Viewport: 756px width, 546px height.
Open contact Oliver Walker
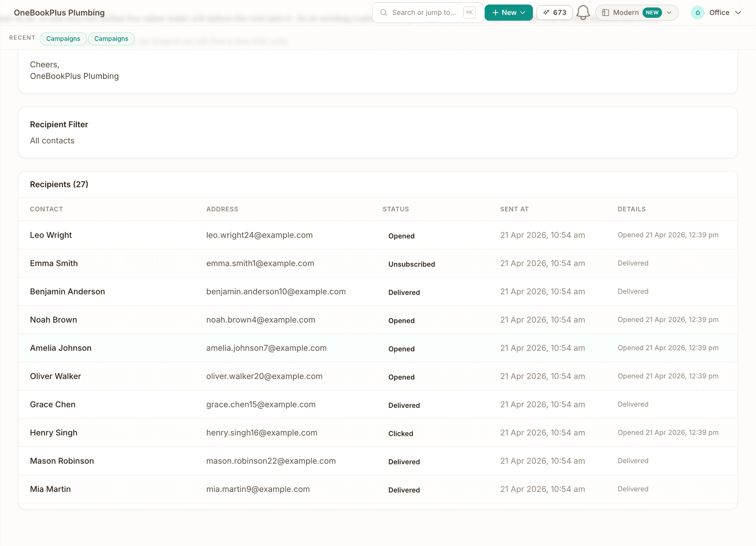55,376
